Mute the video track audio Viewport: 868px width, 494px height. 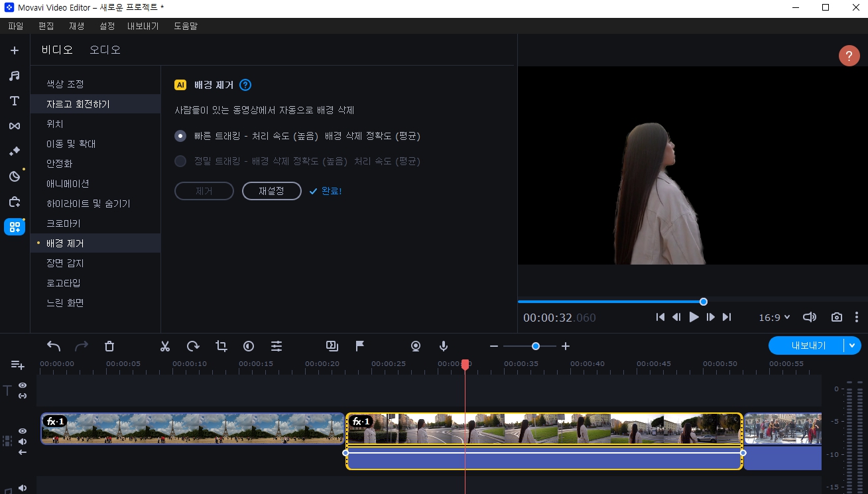[23, 442]
